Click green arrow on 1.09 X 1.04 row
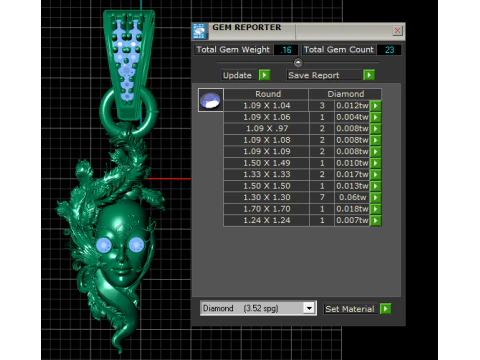Image resolution: width=480 pixels, height=360 pixels. click(376, 106)
